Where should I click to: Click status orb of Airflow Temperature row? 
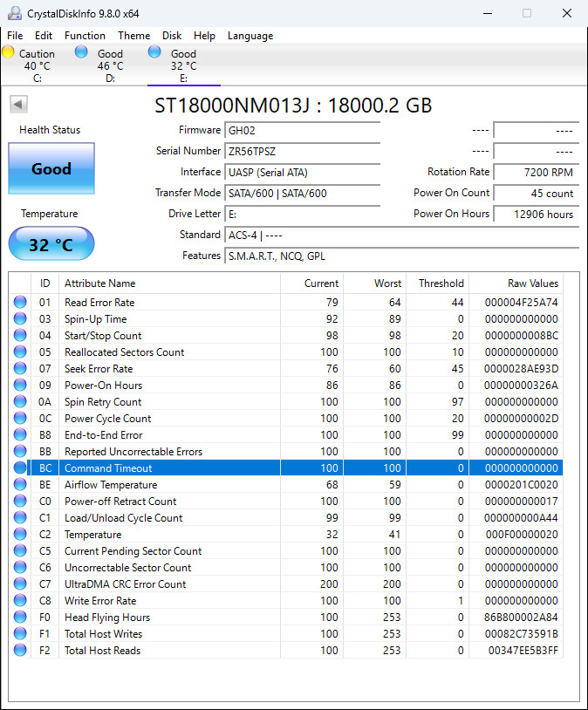click(x=20, y=484)
